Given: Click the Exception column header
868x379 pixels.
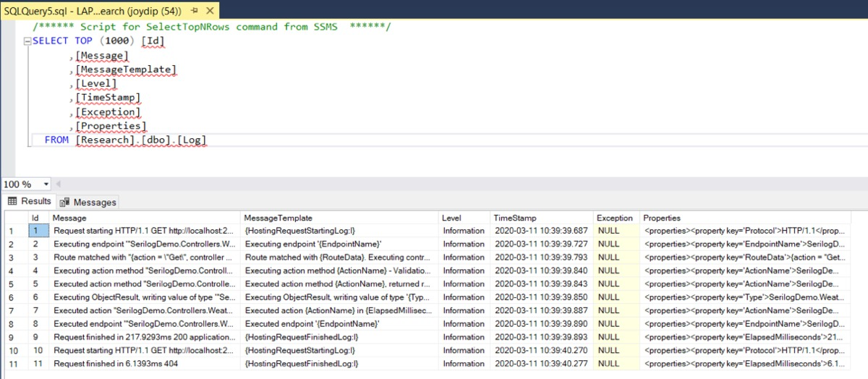Looking at the screenshot, I should pos(617,218).
